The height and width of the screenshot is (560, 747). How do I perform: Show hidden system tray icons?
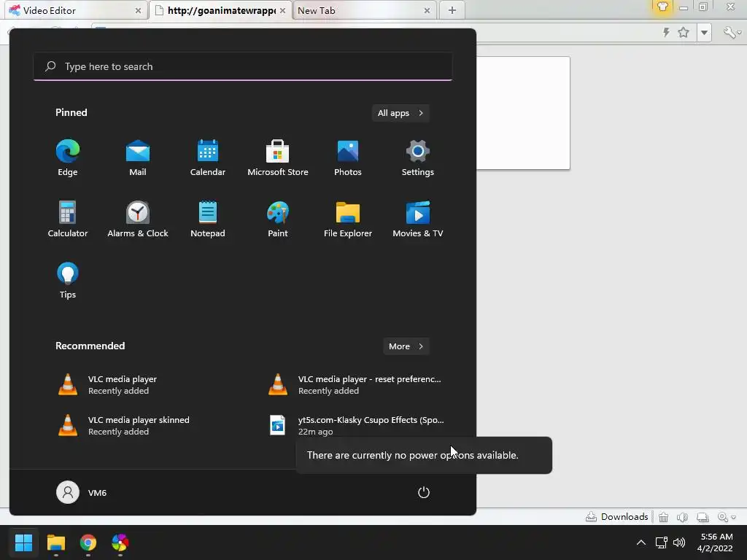641,542
